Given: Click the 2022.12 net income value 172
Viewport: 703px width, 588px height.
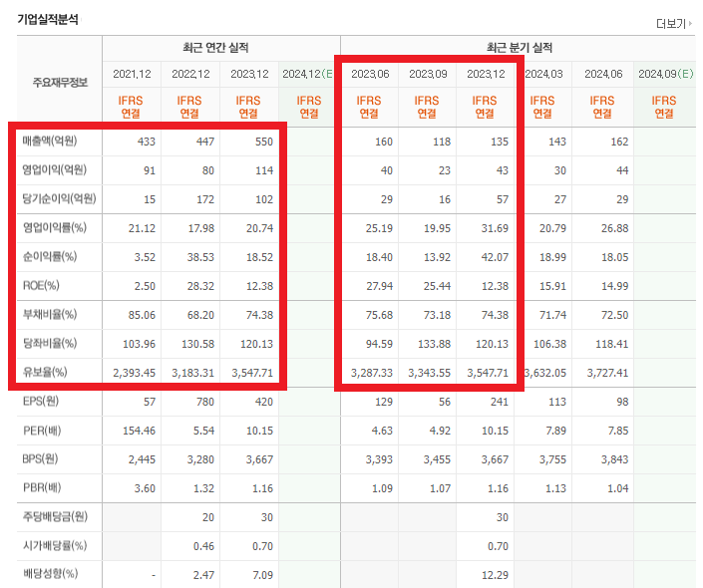Looking at the screenshot, I should (205, 199).
